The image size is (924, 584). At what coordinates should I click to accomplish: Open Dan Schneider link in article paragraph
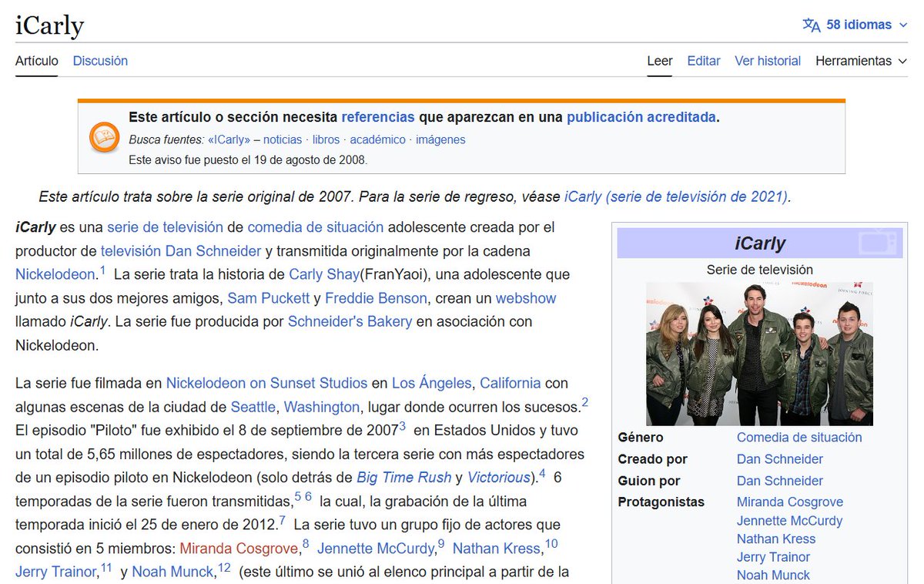(213, 251)
